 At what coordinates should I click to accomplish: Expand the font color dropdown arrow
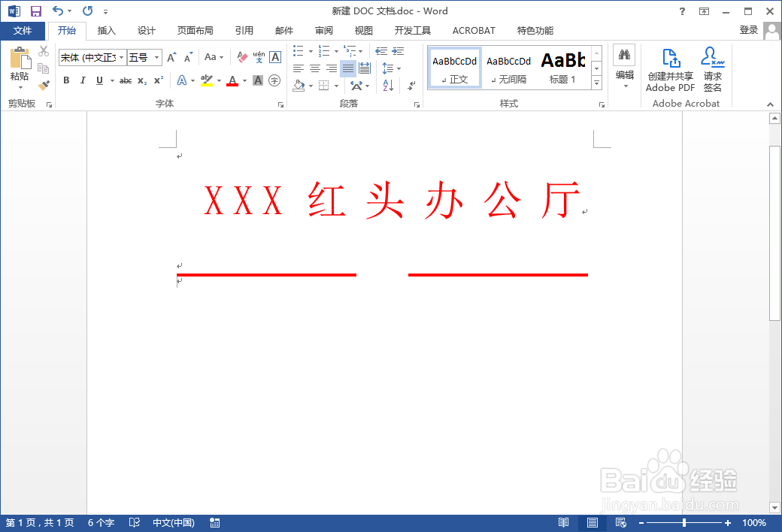coord(244,80)
